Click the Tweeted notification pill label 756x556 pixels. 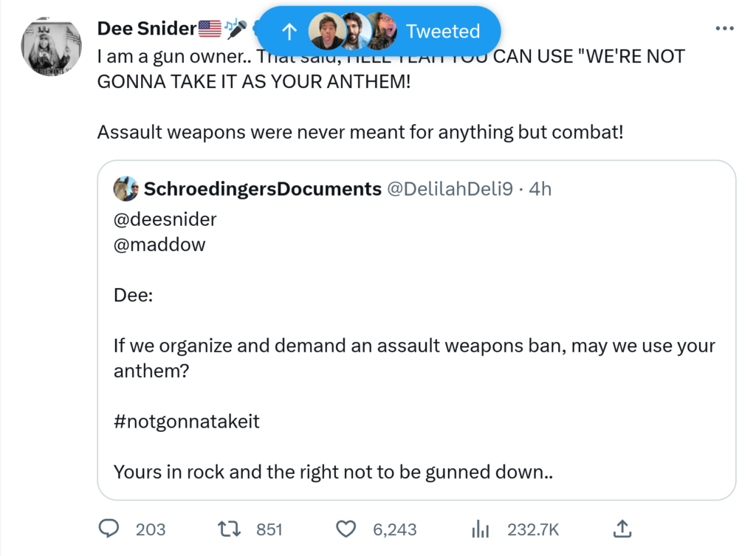click(x=443, y=31)
